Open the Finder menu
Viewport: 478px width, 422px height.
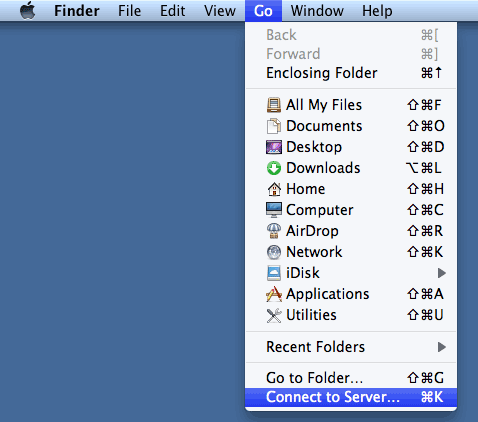click(x=77, y=11)
